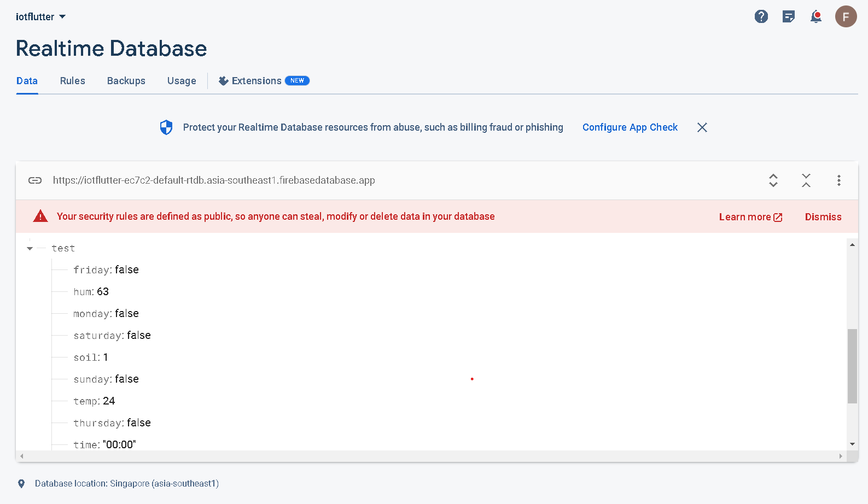The image size is (868, 504).
Task: Open the notifications bell
Action: 816,17
